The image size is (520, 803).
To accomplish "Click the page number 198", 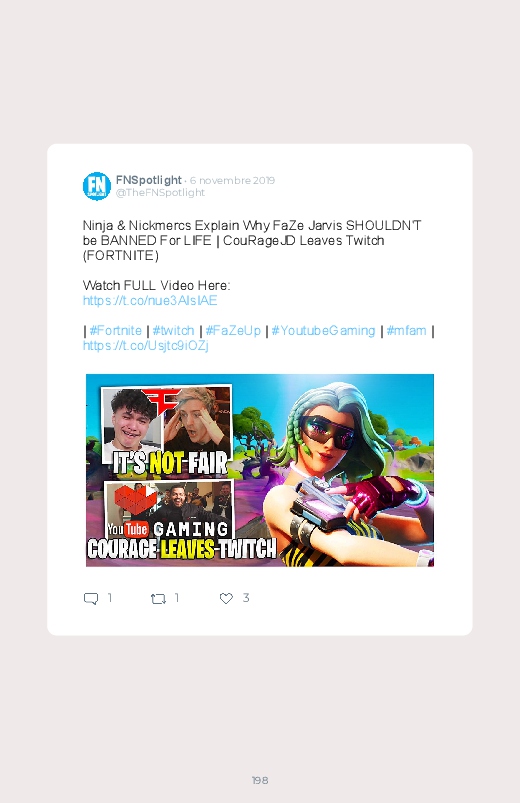I will coord(260,780).
